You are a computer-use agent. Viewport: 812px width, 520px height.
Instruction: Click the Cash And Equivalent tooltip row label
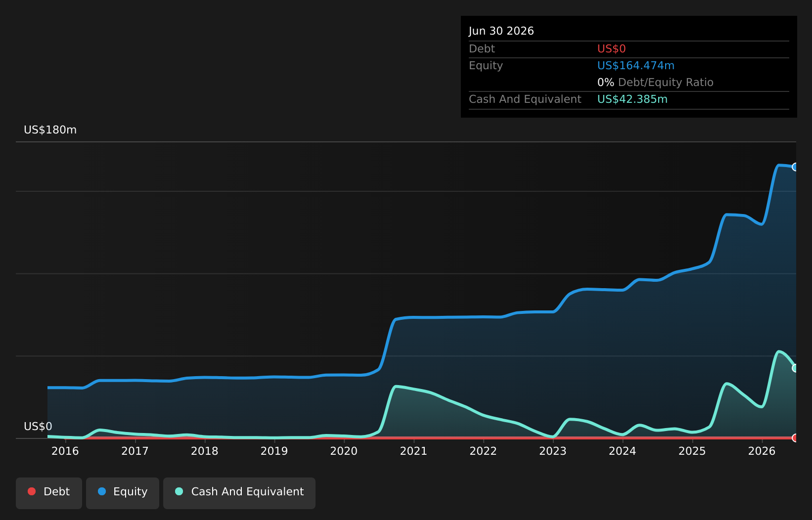[x=525, y=99]
